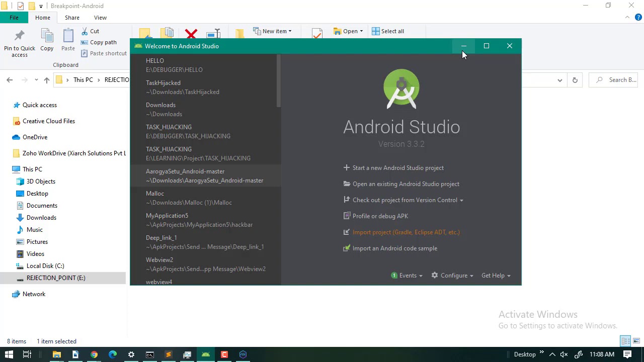
Task: Click the Cut scissors command
Action: pyautogui.click(x=91, y=31)
